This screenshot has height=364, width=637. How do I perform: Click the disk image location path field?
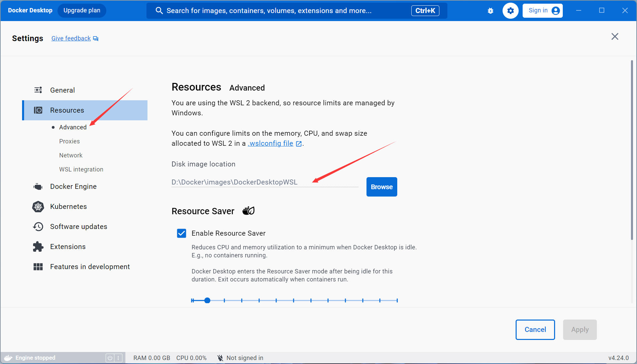[x=265, y=182]
